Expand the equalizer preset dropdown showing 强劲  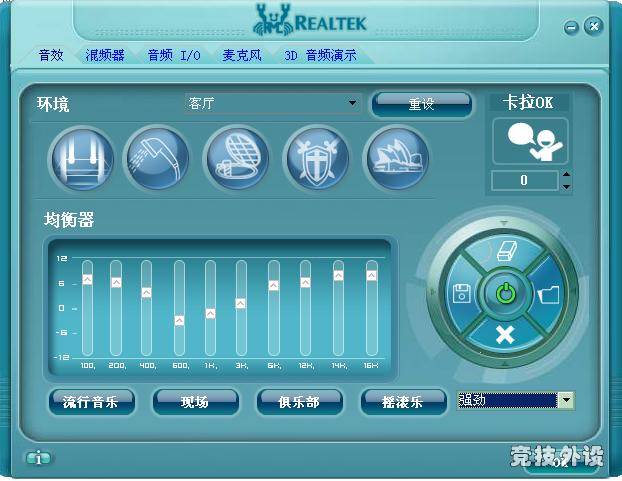pos(566,401)
